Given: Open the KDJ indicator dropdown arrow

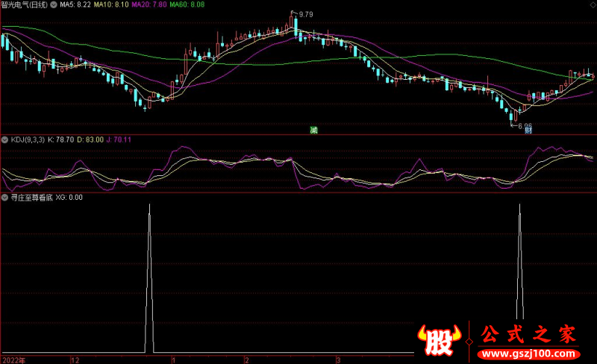Looking at the screenshot, I should (4, 139).
